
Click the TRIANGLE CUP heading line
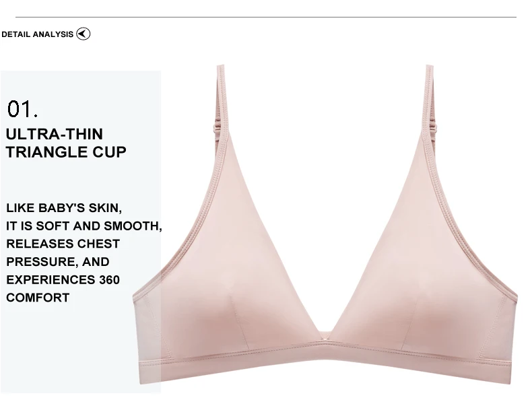pos(66,152)
